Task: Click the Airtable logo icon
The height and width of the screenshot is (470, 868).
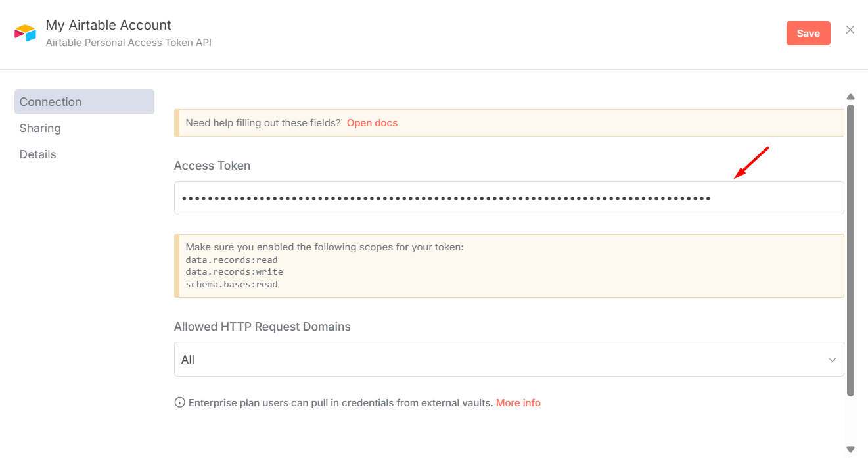Action: coord(25,34)
